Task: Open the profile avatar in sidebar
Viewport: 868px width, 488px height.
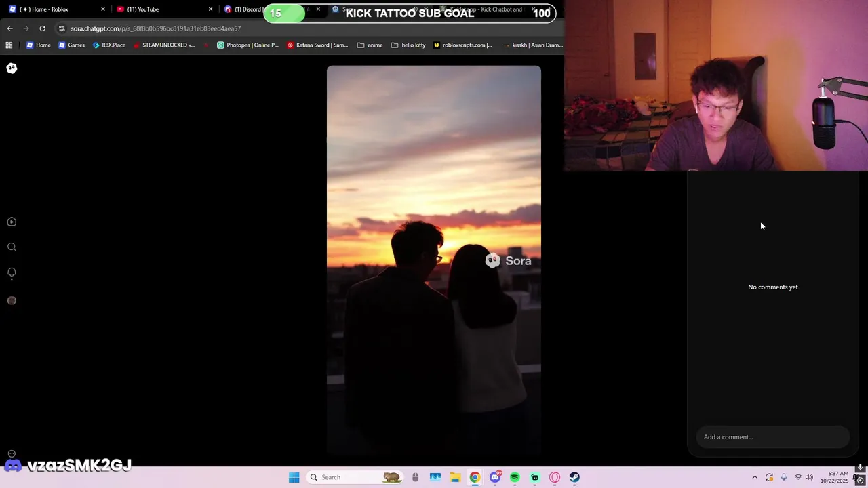Action: point(12,300)
